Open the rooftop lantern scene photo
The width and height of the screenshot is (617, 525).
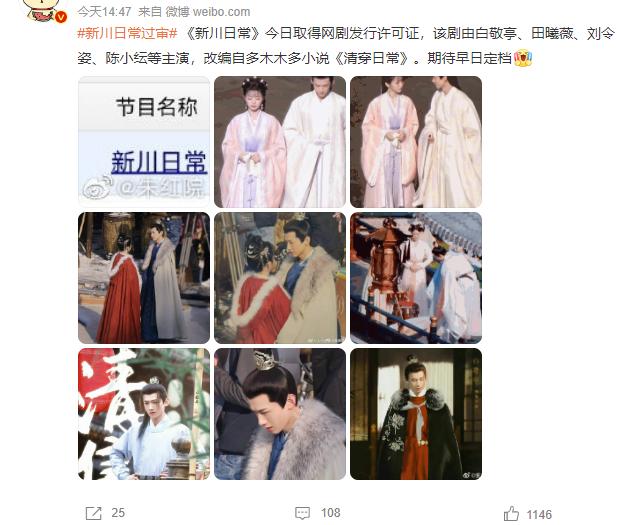coord(416,278)
